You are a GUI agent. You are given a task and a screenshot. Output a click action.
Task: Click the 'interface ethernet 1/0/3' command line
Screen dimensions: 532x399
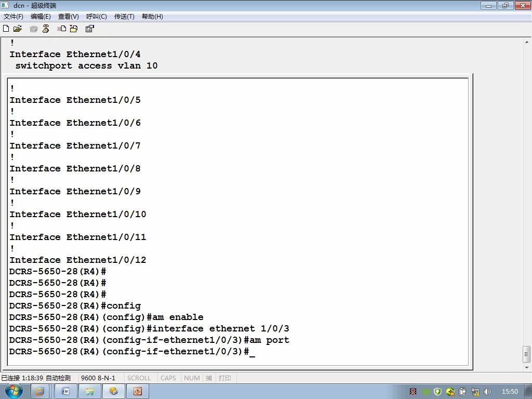tap(149, 329)
